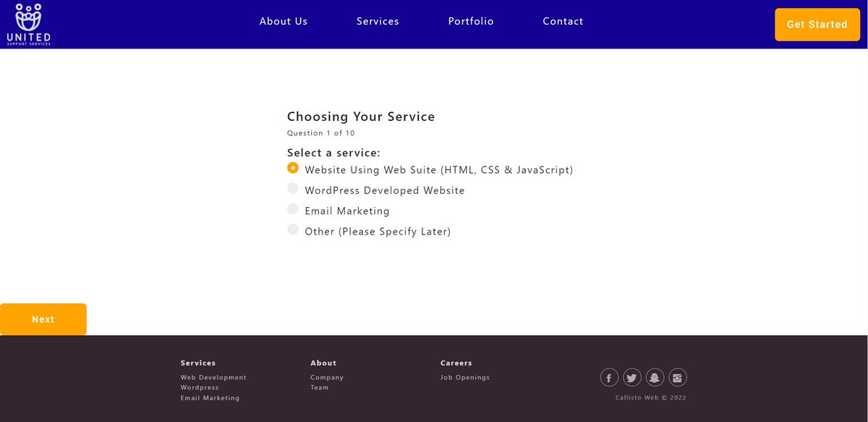Open the Team footer link

click(320, 387)
